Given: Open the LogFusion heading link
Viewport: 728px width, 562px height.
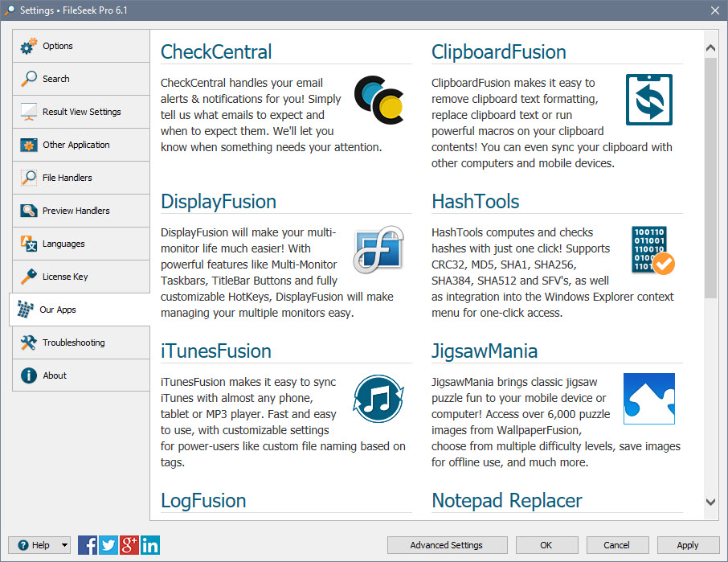Looking at the screenshot, I should [x=203, y=501].
